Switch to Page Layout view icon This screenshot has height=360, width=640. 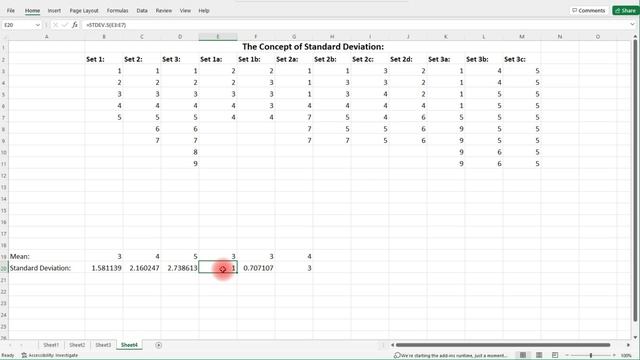click(x=539, y=355)
